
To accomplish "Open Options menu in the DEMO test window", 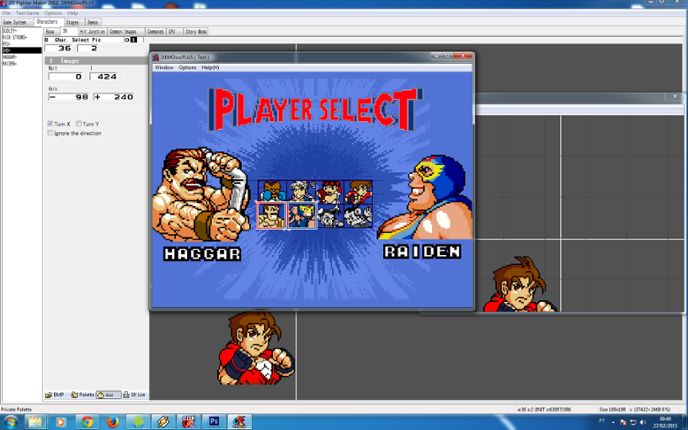I will point(187,68).
